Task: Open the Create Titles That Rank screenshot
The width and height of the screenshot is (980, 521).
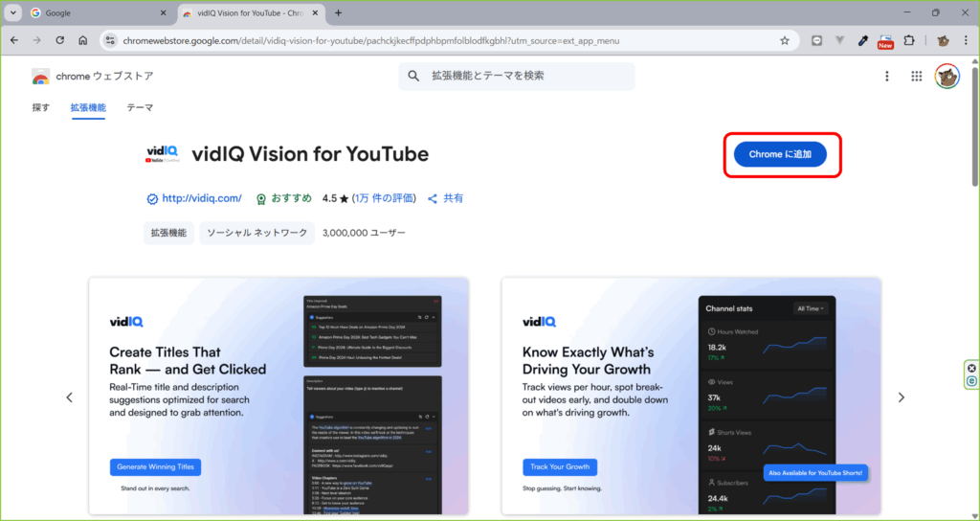Action: (278, 396)
